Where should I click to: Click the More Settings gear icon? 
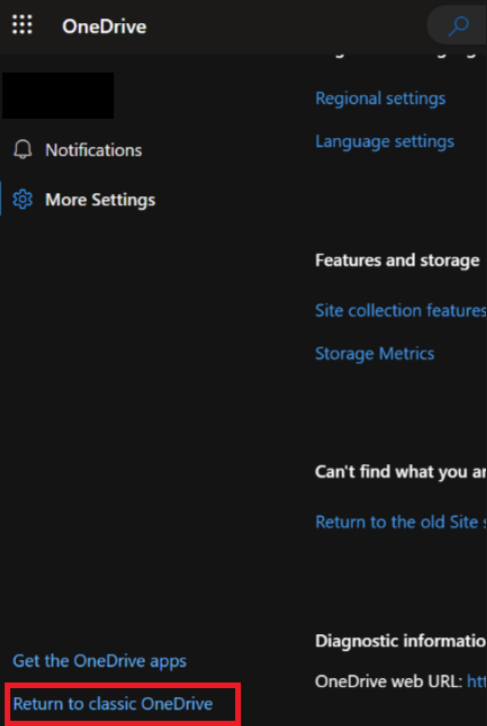pos(23,200)
